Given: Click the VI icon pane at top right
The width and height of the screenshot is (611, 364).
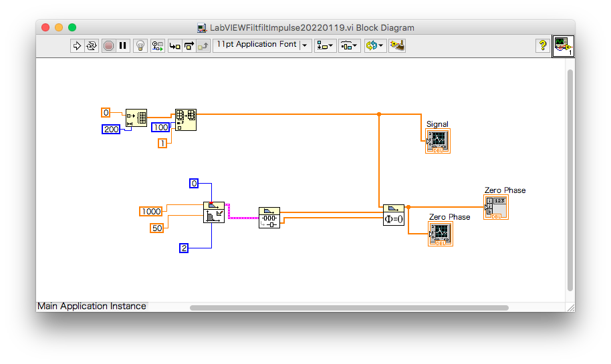Looking at the screenshot, I should pyautogui.click(x=563, y=46).
